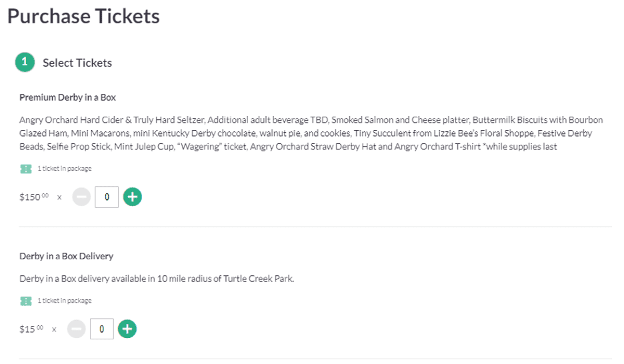Select the Derby in a Box Delivery heading
The width and height of the screenshot is (624, 364).
(x=67, y=256)
